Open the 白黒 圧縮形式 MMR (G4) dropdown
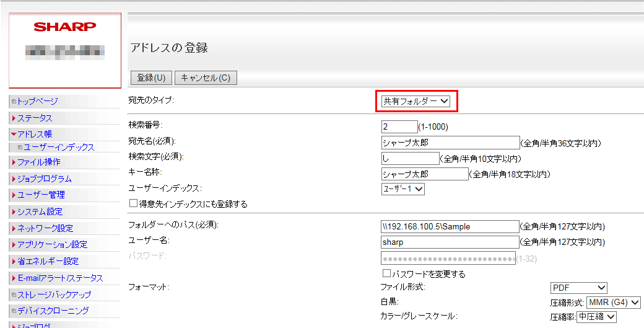Image resolution: width=644 pixels, height=328 pixels. (613, 303)
